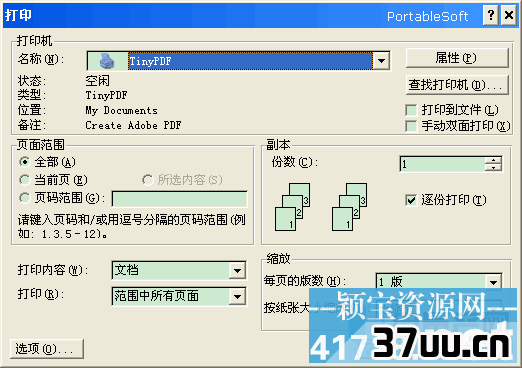Screen dimensions: 522x368
Task: Enable the 打印到文件(L) checkbox
Action: click(411, 110)
